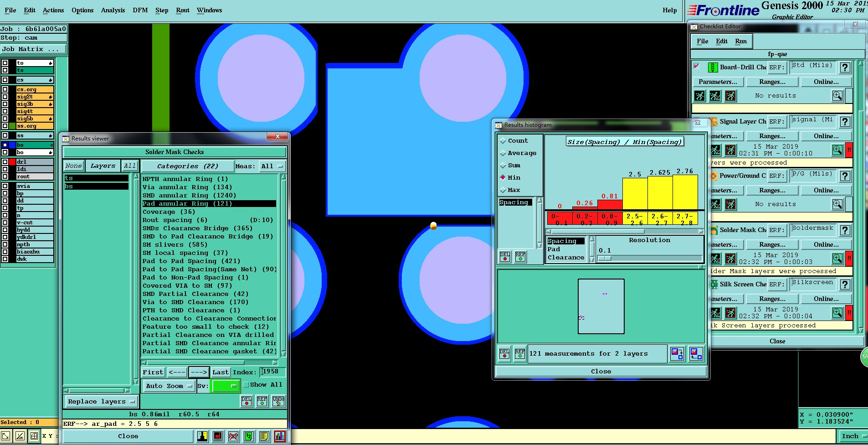Click the yellow notes icon in Results viewer
The width and height of the screenshot is (868, 445).
click(x=264, y=436)
